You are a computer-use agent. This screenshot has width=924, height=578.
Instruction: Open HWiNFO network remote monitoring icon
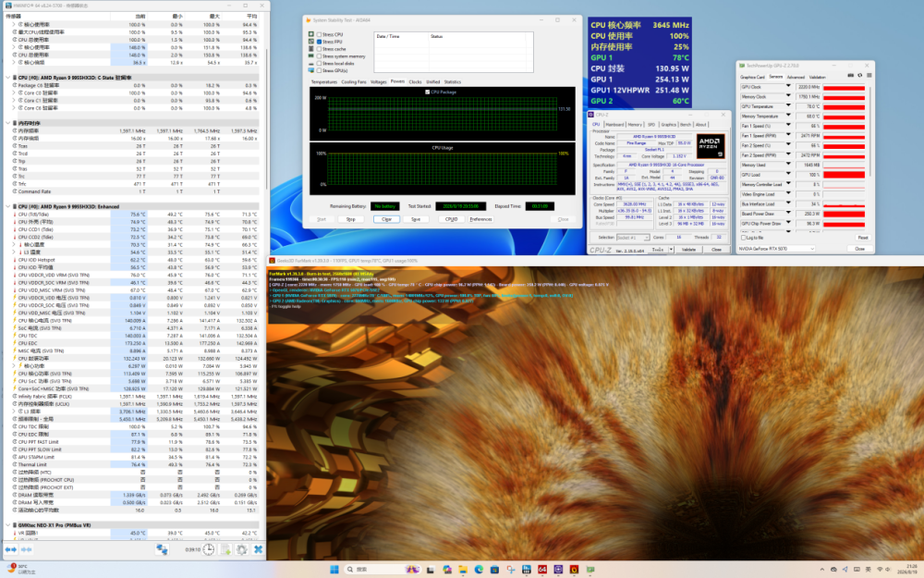[x=162, y=549]
